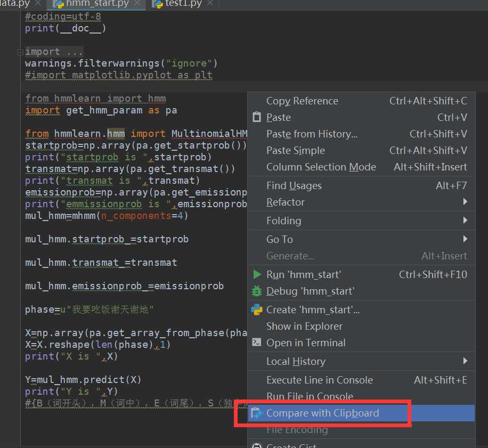Click the commented matplotlib import line

[119, 75]
